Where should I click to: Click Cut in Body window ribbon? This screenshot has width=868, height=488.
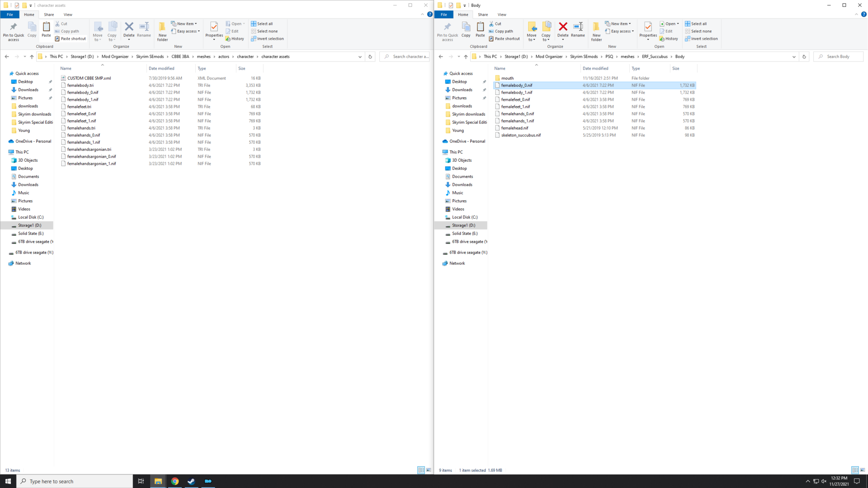pos(495,23)
